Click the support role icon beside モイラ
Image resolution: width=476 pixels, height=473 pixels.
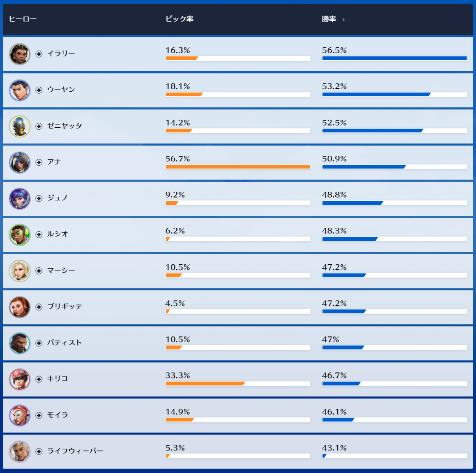pos(39,415)
